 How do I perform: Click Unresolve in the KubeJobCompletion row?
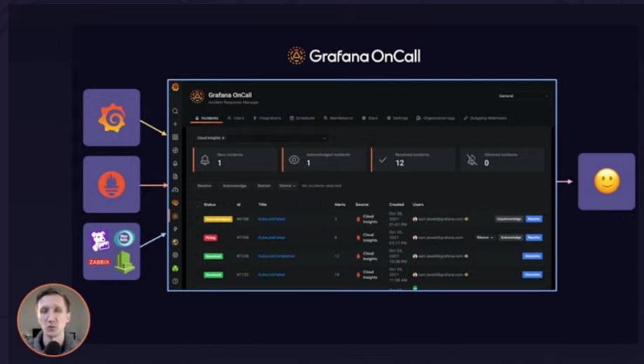[532, 256]
